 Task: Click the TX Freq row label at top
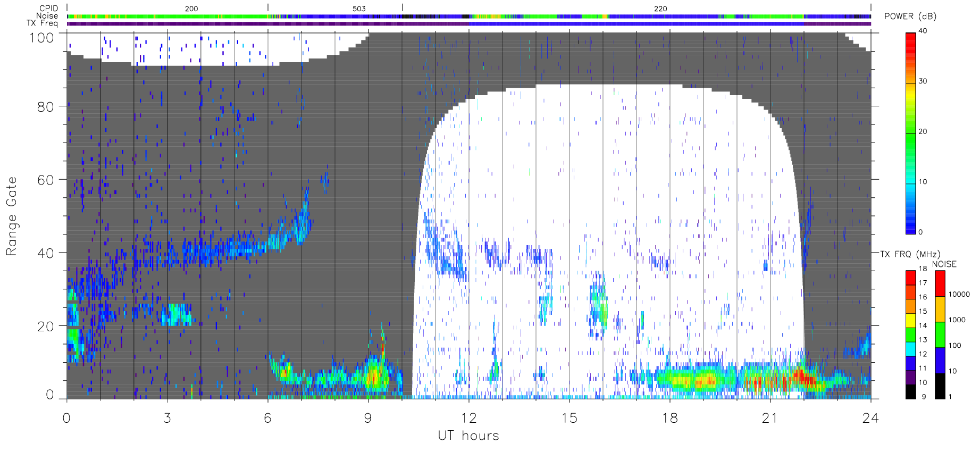pyautogui.click(x=42, y=23)
